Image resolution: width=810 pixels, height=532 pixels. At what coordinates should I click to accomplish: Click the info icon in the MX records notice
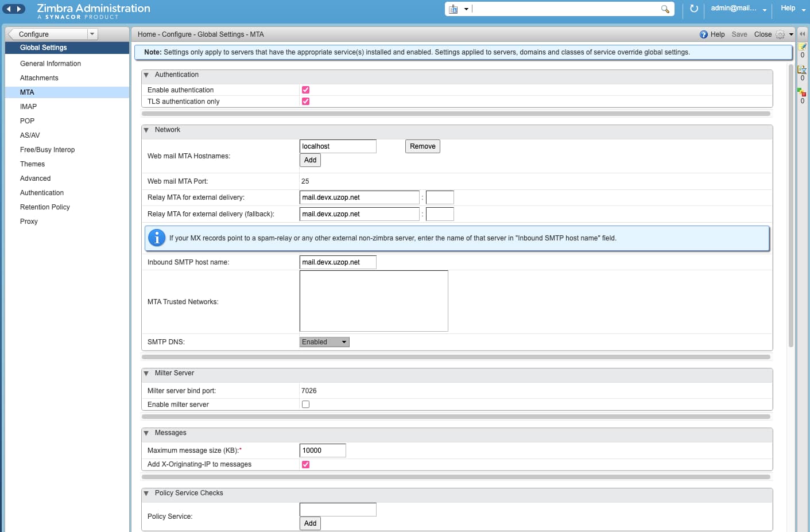[157, 238]
